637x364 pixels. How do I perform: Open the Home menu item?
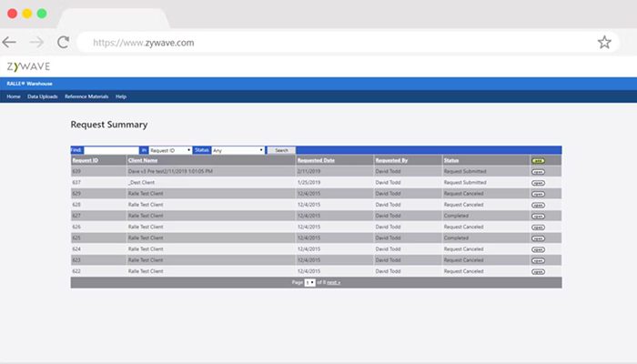[14, 96]
